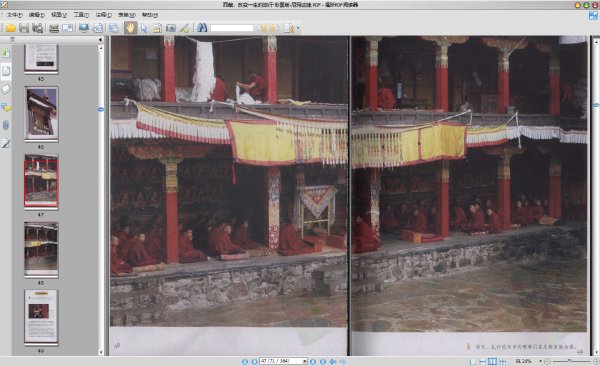Go to first page button
This screenshot has width=600, height=366.
click(245, 362)
